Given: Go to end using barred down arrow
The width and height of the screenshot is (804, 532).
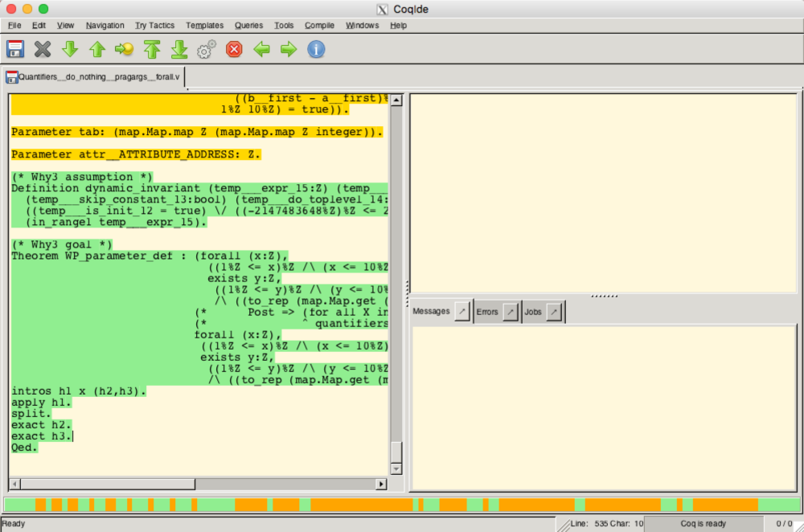Looking at the screenshot, I should click(x=179, y=50).
